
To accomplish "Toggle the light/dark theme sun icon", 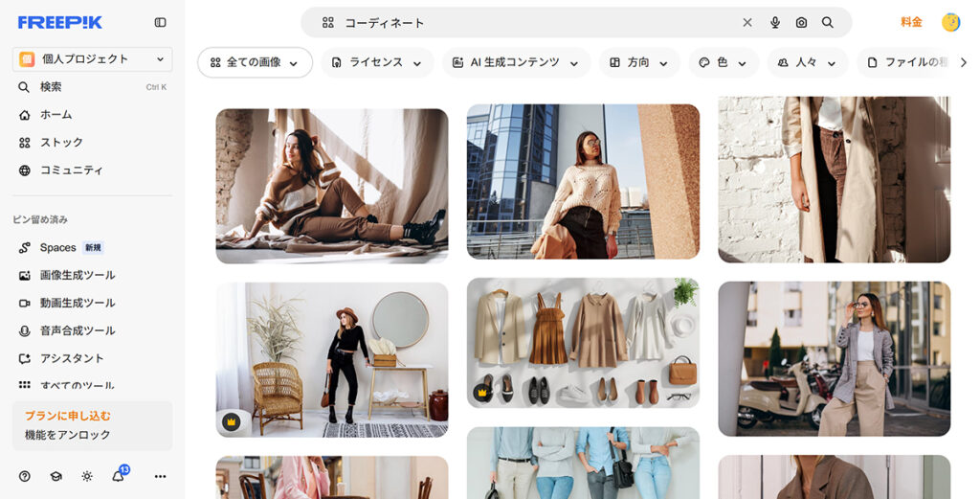I will (x=87, y=476).
